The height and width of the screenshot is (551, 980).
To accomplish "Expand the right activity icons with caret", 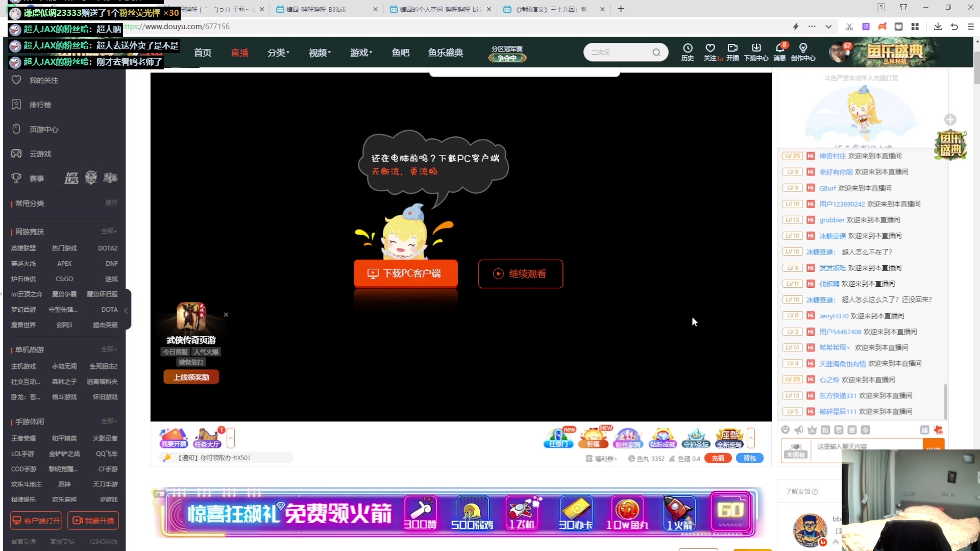I will (x=751, y=438).
